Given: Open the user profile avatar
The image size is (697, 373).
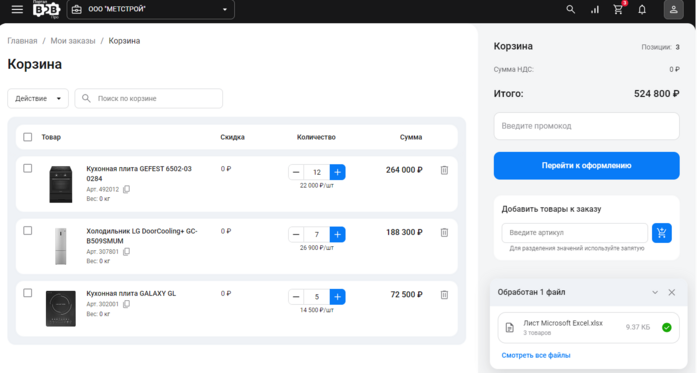Looking at the screenshot, I should (x=674, y=9).
